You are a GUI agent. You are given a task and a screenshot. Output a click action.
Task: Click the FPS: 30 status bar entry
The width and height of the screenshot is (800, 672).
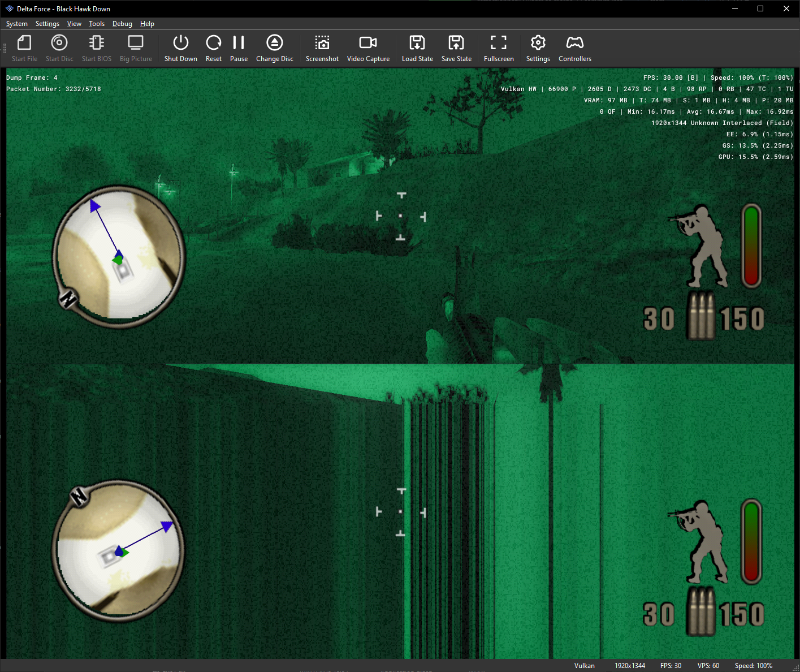tap(671, 666)
